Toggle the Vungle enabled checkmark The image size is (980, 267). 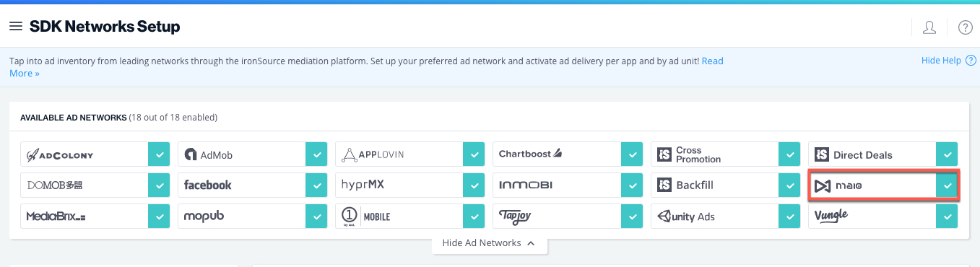(947, 216)
